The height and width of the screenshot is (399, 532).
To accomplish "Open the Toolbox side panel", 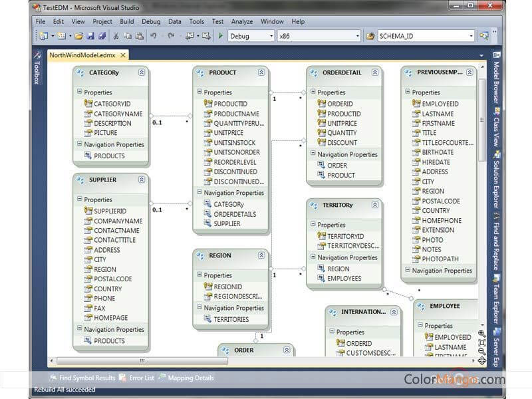I will pos(37,68).
